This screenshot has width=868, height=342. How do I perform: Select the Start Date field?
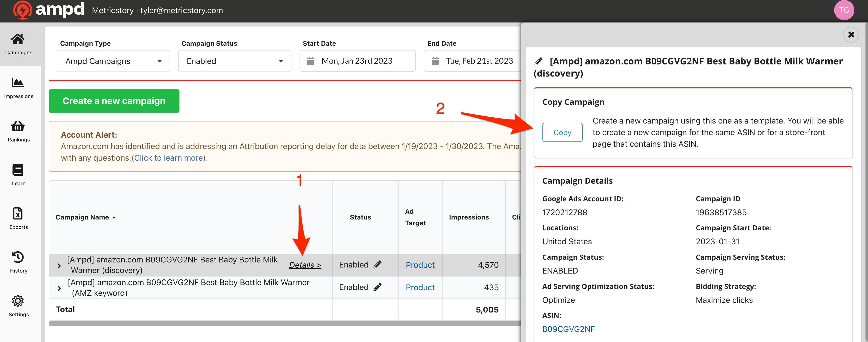pos(357,61)
